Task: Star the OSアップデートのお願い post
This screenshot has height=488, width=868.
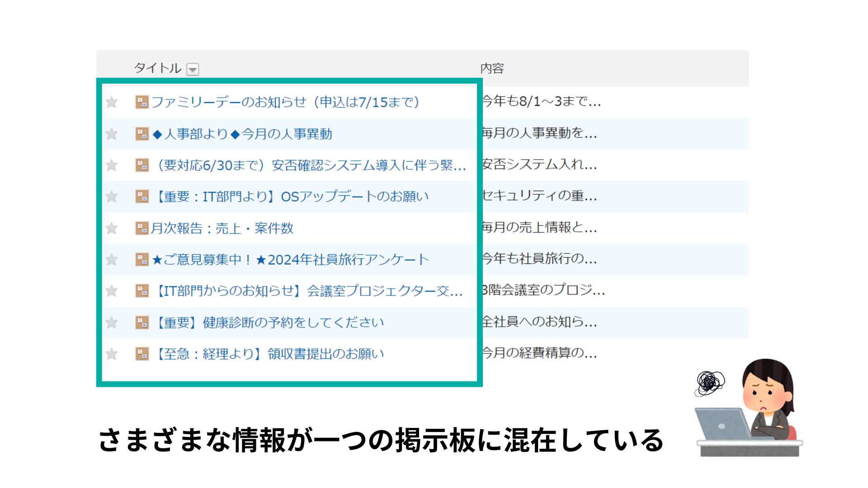Action: pyautogui.click(x=112, y=197)
